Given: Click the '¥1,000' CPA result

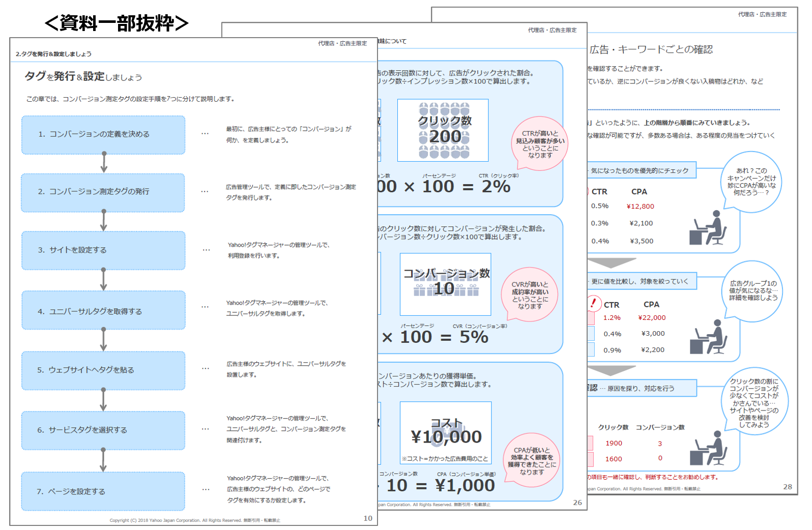Looking at the screenshot, I should pyautogui.click(x=466, y=485).
